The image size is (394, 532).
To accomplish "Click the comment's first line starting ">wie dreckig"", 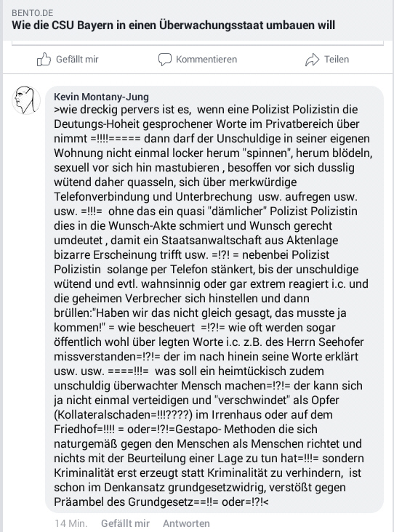I will 206,110.
